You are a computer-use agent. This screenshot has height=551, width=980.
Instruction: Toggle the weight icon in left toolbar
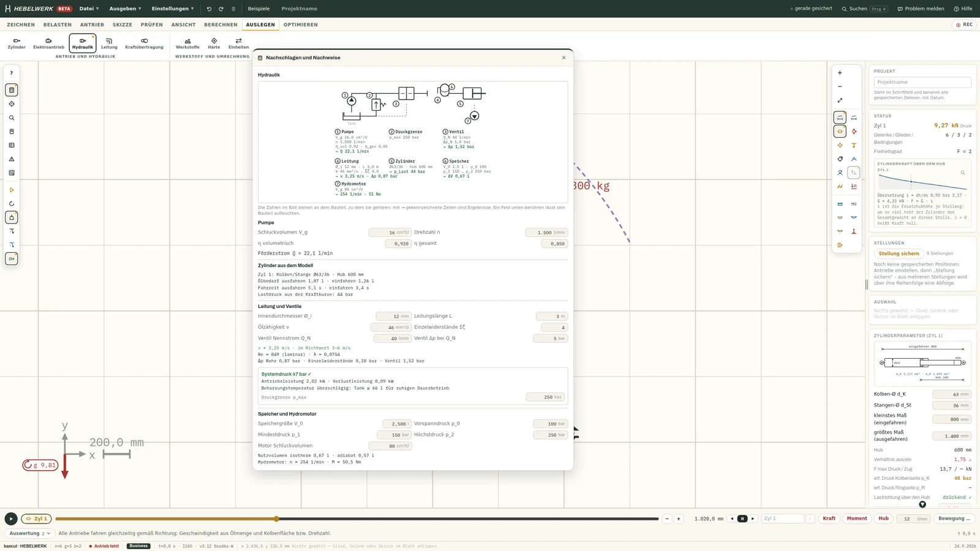pos(12,217)
